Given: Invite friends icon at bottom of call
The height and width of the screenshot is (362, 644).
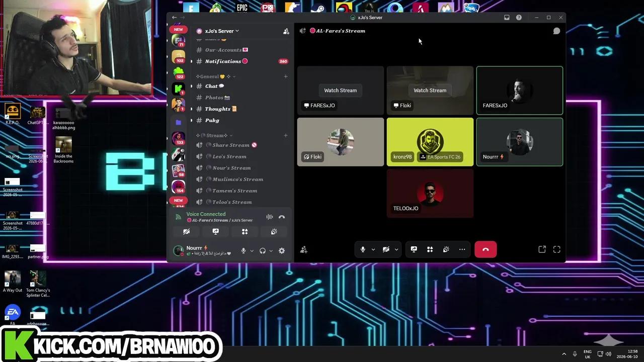Looking at the screenshot, I should 303,249.
